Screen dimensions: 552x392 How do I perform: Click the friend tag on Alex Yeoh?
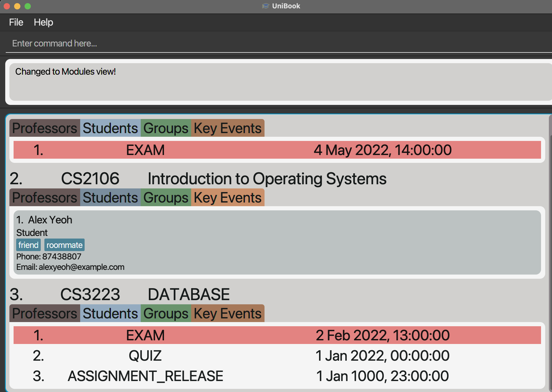28,245
